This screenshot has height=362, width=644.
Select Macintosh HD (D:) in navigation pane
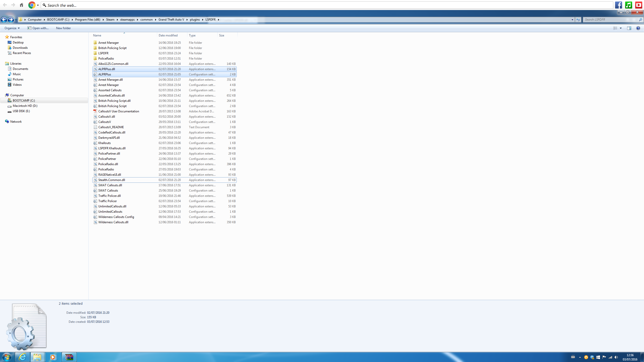(25, 106)
